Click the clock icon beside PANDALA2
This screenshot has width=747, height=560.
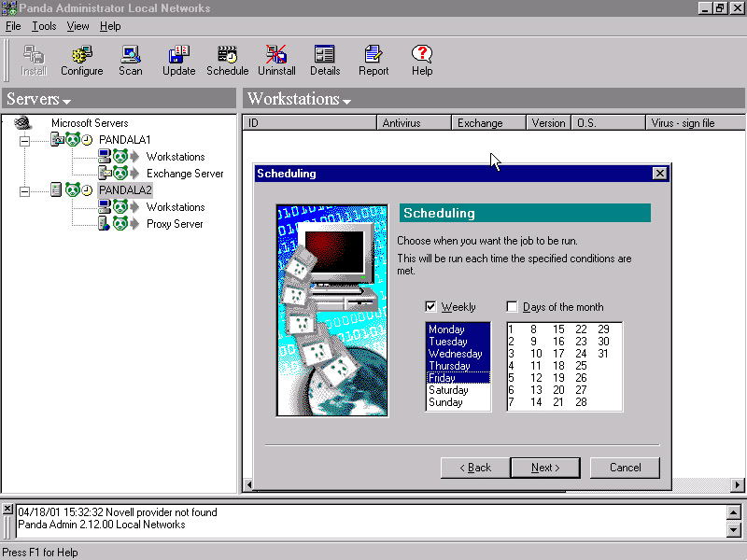coord(87,190)
